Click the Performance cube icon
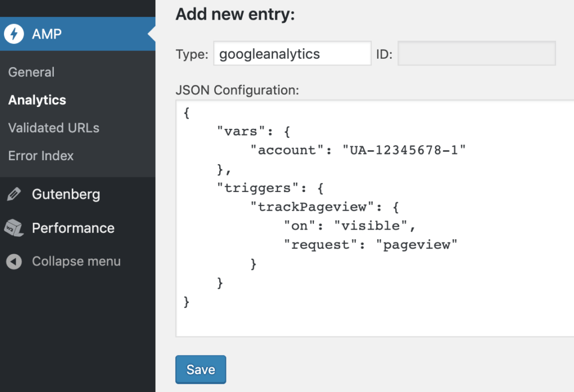 click(x=14, y=228)
